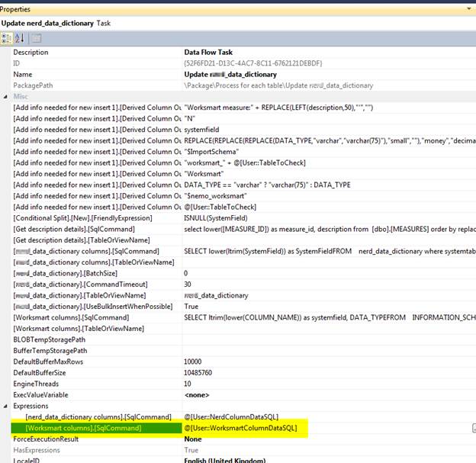Click the UseBulkInsertWhenPossible True value
This screenshot has width=476, height=463.
coord(191,306)
